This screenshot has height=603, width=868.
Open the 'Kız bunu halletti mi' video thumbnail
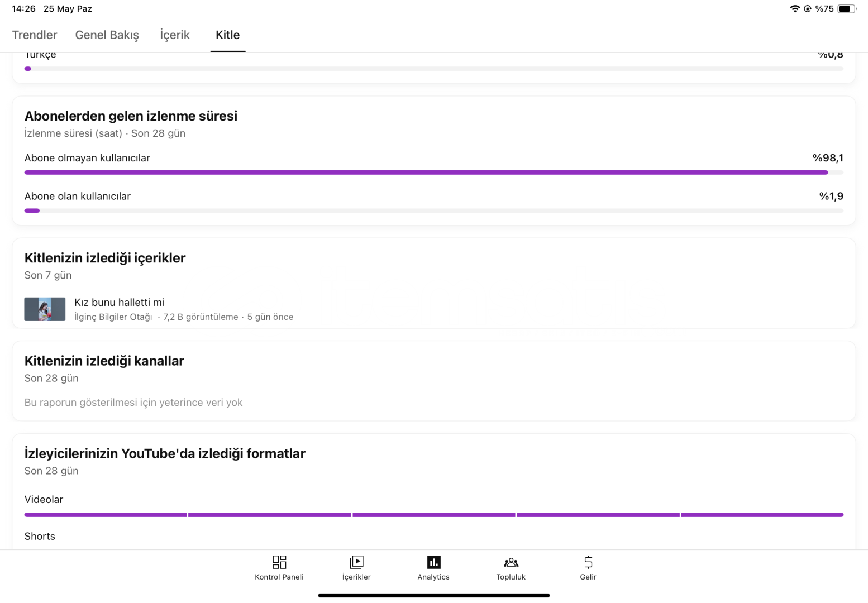point(45,309)
